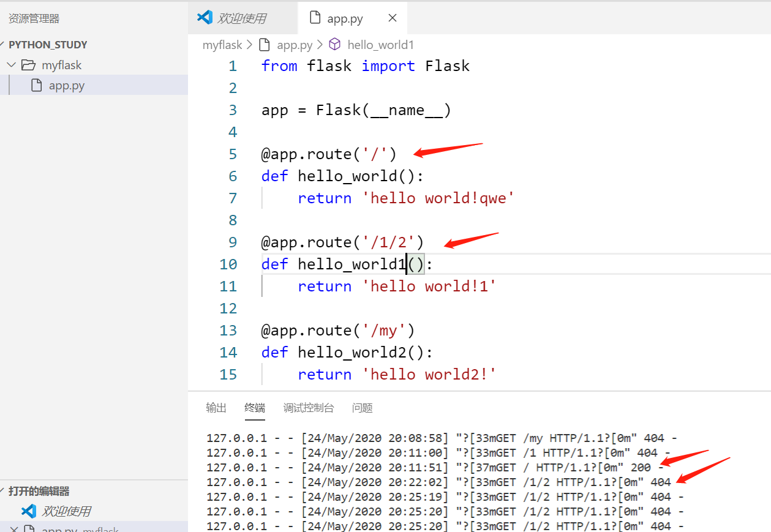Image resolution: width=771 pixels, height=532 pixels.
Task: Open the 输出 panel tab
Action: [216, 408]
